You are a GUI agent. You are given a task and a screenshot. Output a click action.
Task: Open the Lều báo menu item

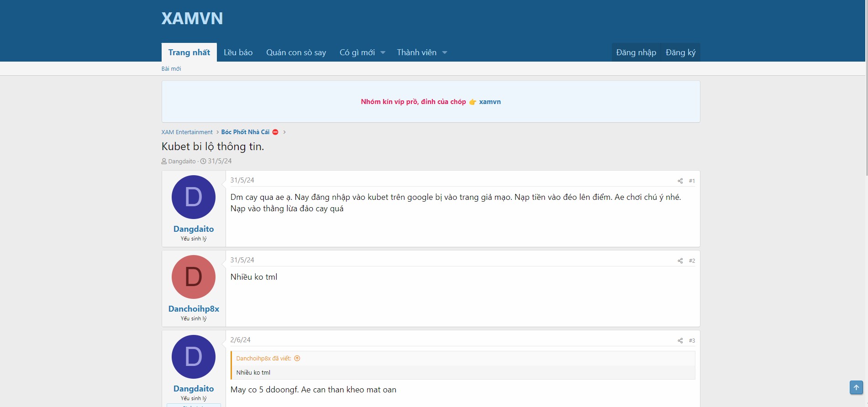(238, 52)
